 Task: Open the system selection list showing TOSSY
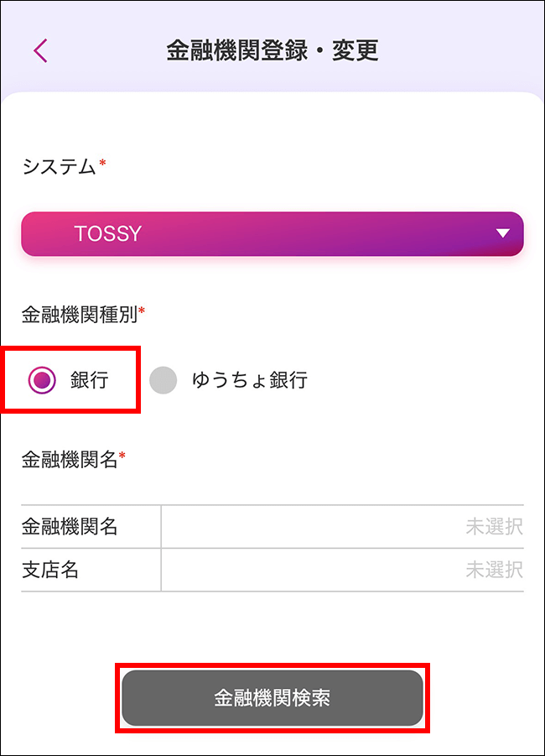pyautogui.click(x=272, y=233)
